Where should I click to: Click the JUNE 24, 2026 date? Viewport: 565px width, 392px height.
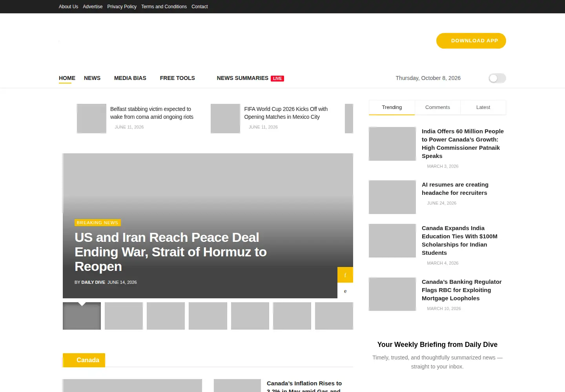coord(442,203)
